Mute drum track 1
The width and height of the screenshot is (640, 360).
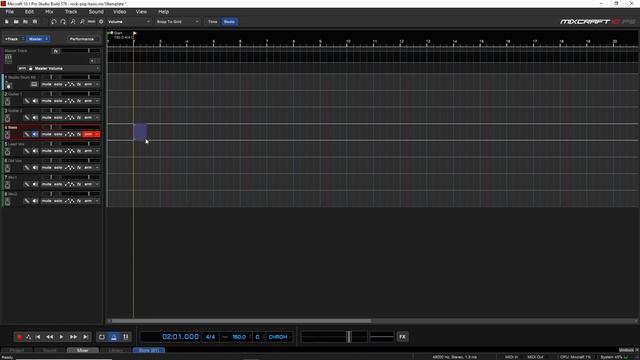click(x=47, y=84)
